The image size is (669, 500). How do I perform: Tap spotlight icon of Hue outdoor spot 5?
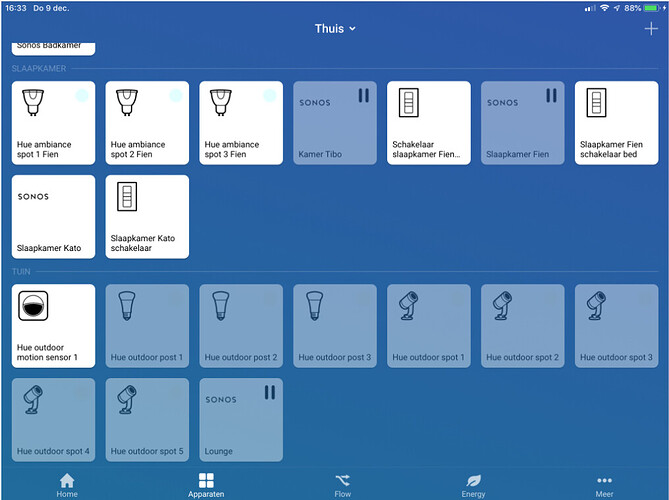click(x=127, y=399)
